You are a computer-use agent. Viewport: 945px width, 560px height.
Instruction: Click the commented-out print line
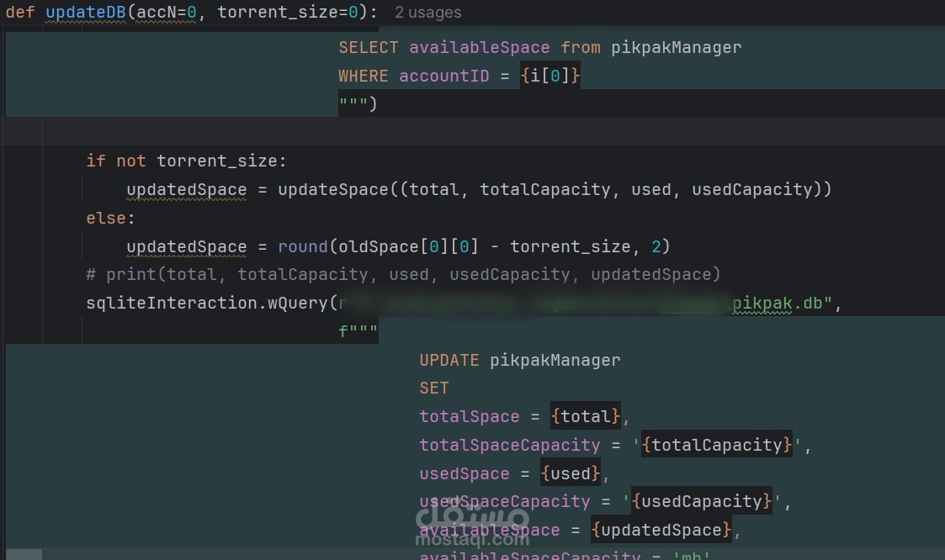point(403,275)
